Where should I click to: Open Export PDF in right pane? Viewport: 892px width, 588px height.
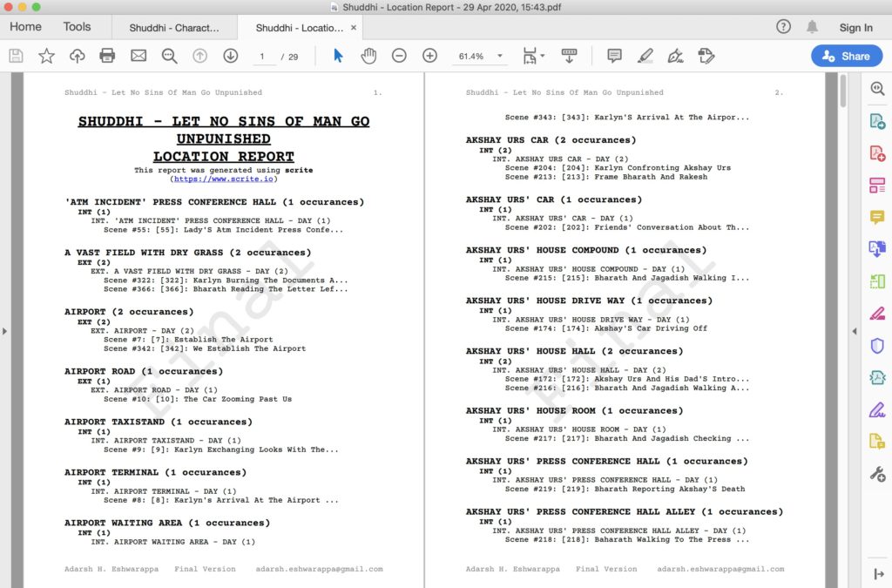click(877, 121)
